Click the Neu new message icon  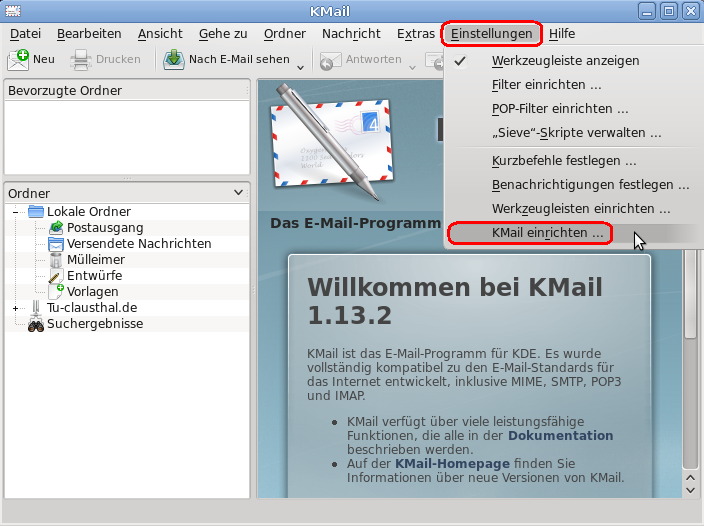coord(18,60)
